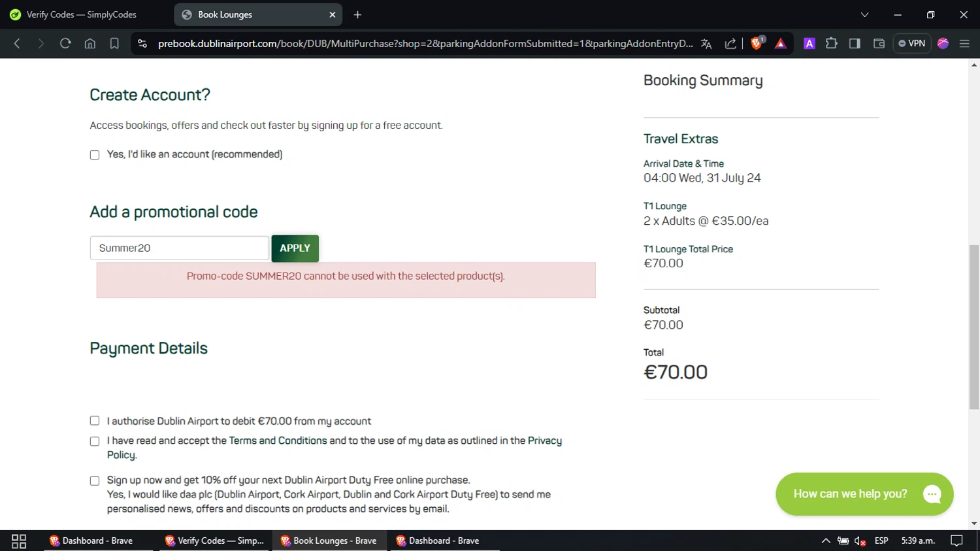Open the extensions puzzle icon

point(831,44)
